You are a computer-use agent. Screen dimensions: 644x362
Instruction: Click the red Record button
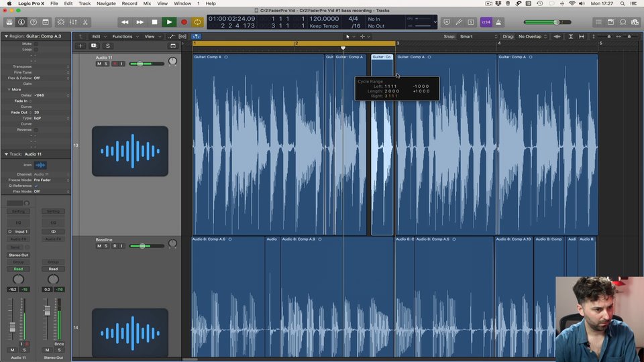click(x=184, y=22)
